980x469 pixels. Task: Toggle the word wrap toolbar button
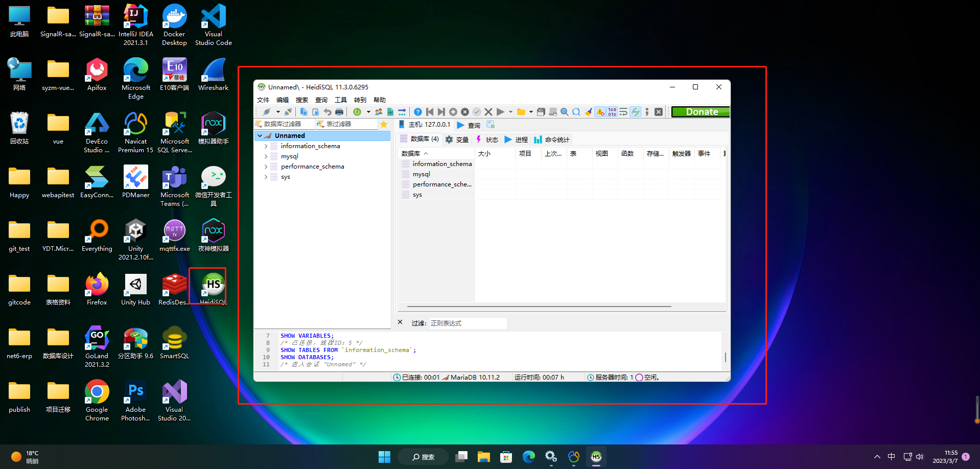tap(623, 112)
